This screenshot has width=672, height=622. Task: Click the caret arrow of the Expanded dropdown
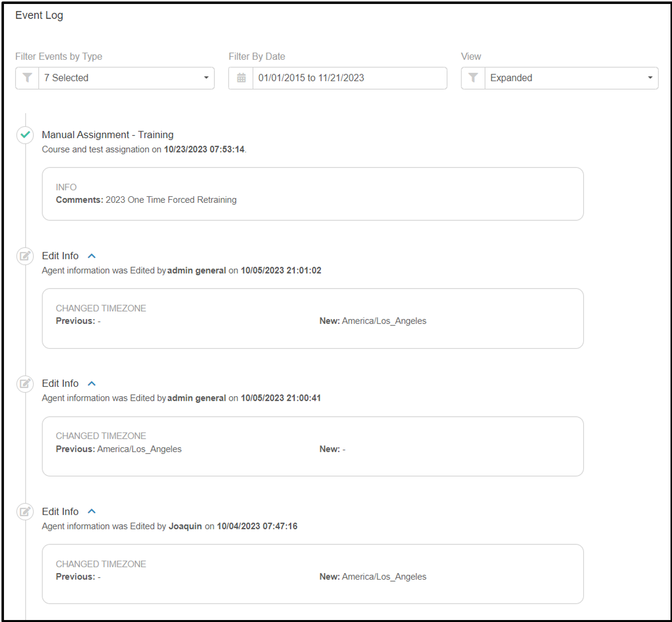[650, 78]
